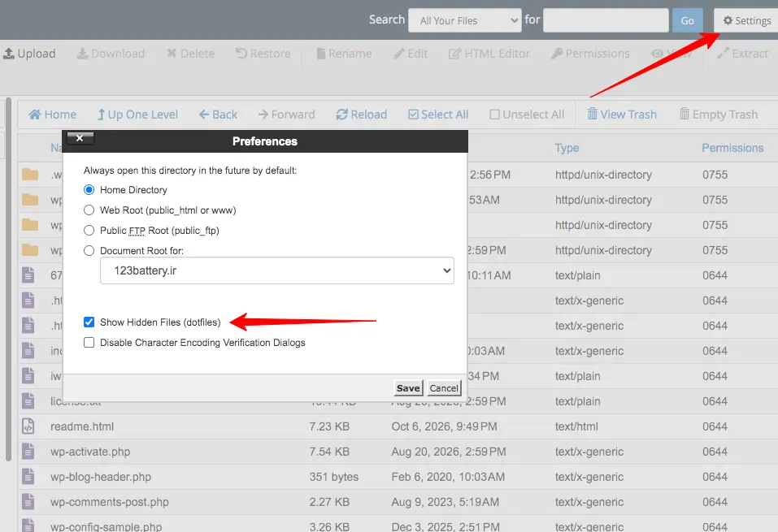
Task: Sort by the Permissions column header
Action: (732, 148)
